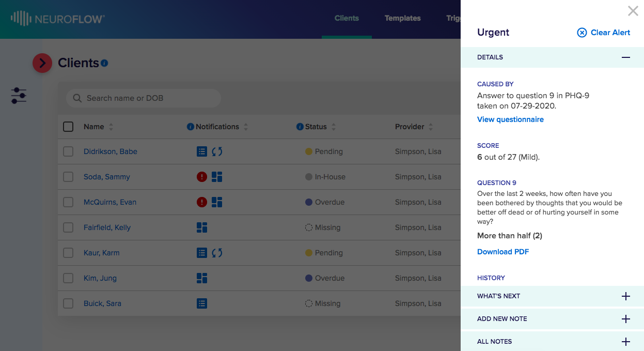This screenshot has height=351, width=644.
Task: Switch to the Clients tab
Action: 347,18
